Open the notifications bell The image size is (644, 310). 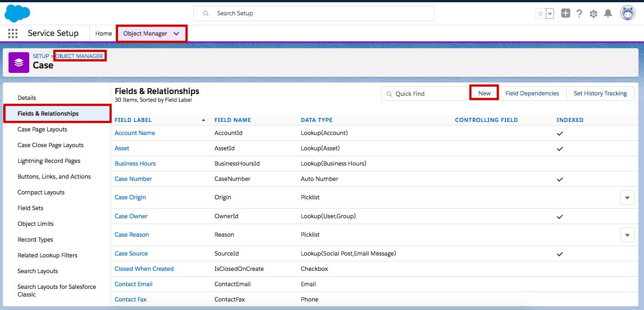[608, 13]
